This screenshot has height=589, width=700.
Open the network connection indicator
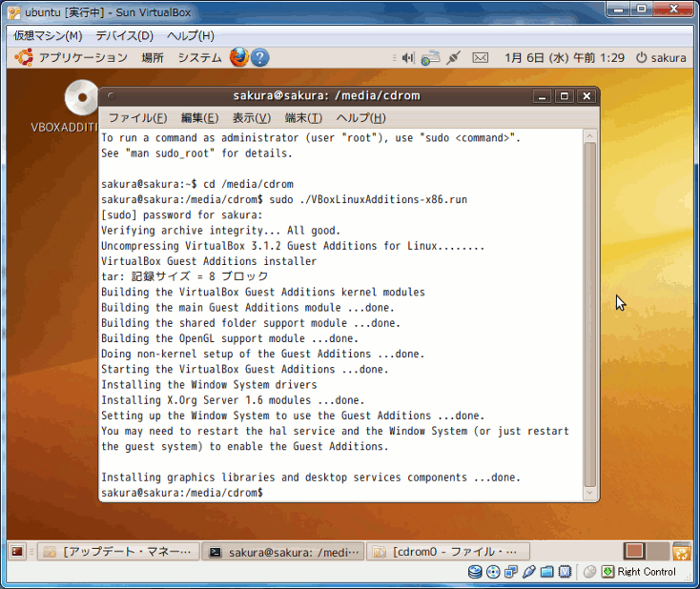[430, 57]
